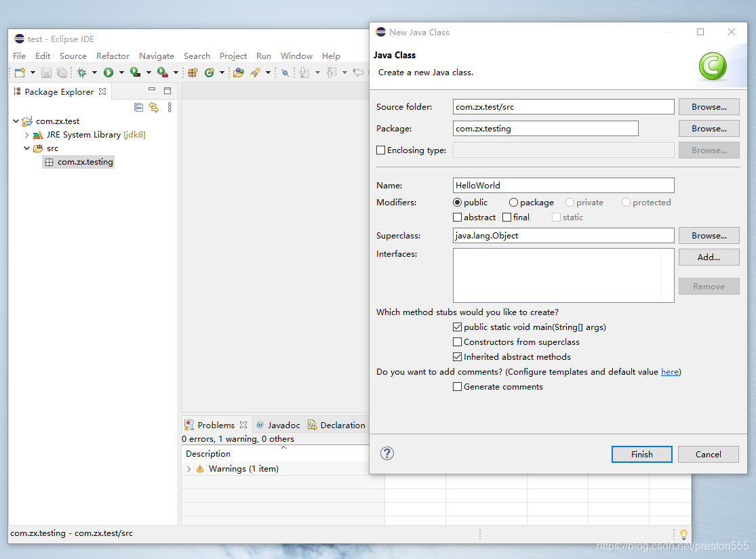The height and width of the screenshot is (559, 756).
Task: Open the External Tools dropdown arrow
Action: coord(176,73)
